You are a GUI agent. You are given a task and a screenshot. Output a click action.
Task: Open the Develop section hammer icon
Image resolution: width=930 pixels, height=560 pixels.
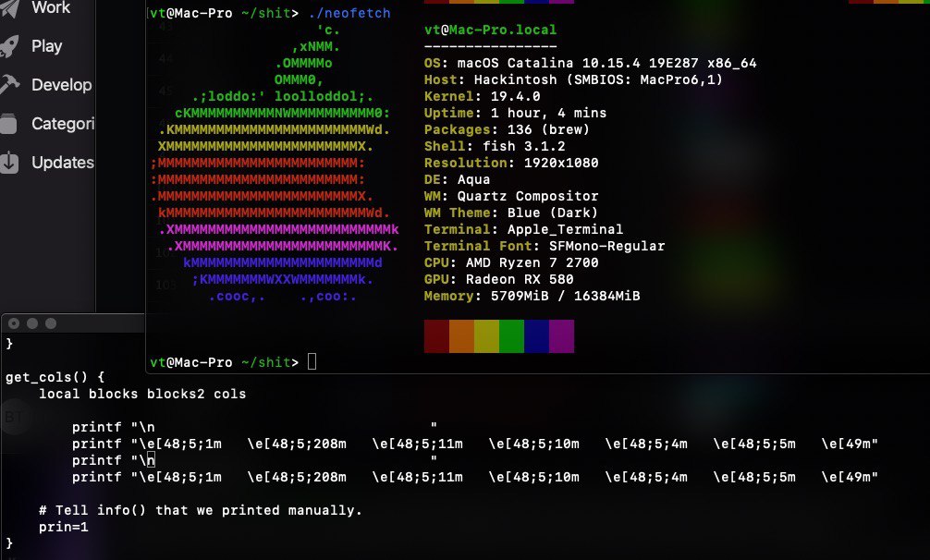9,85
